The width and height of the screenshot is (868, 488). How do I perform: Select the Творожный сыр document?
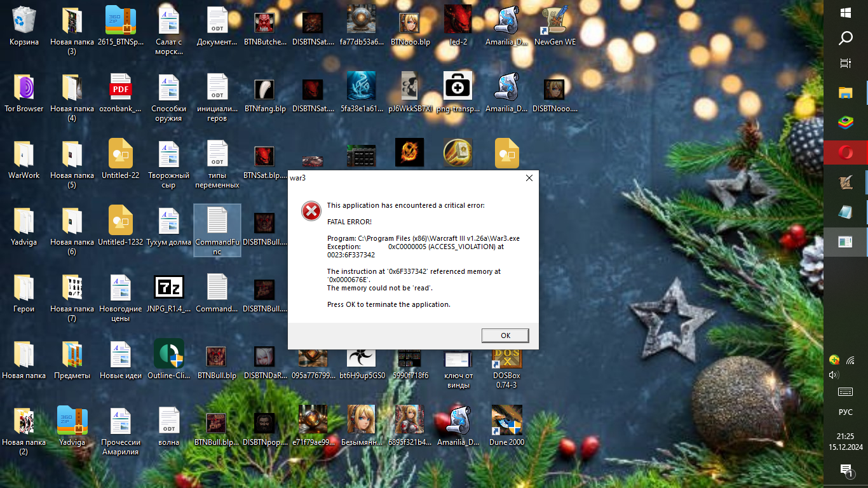(169, 165)
